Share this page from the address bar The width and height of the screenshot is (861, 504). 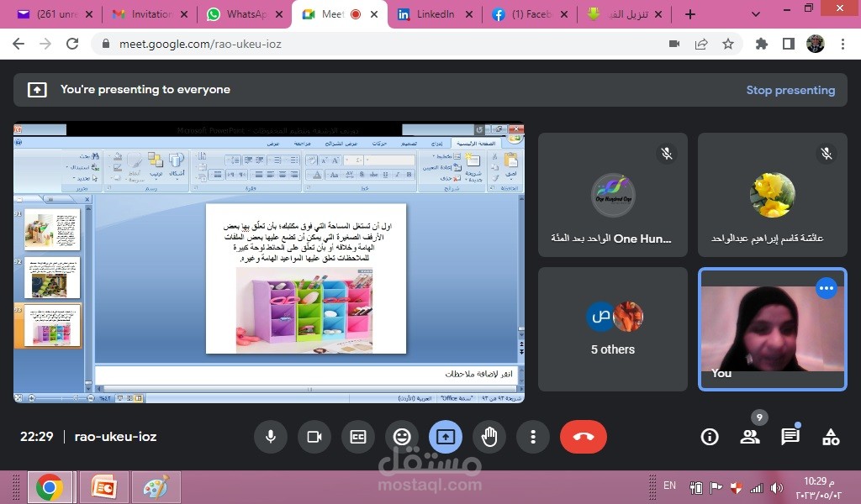tap(701, 44)
